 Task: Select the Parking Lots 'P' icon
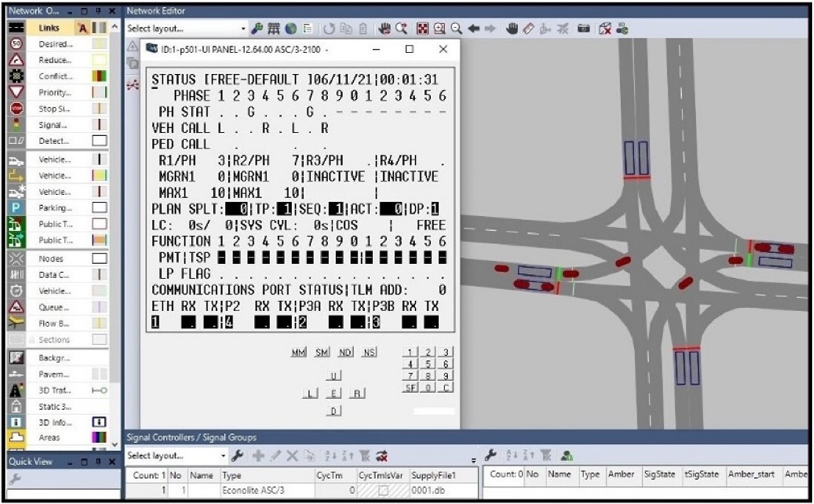tap(16, 208)
